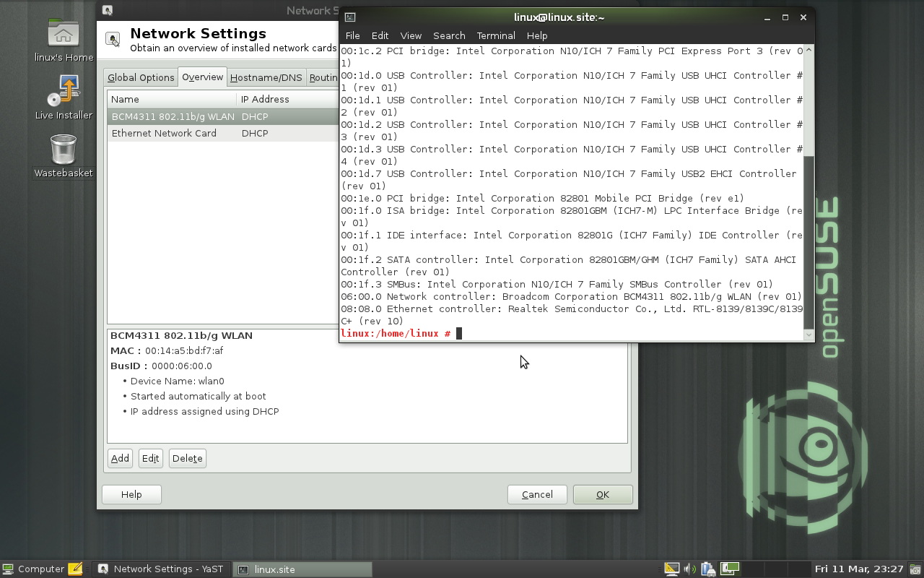The image size is (924, 578).
Task: Click the IDE interface line in terminal
Action: click(x=571, y=241)
